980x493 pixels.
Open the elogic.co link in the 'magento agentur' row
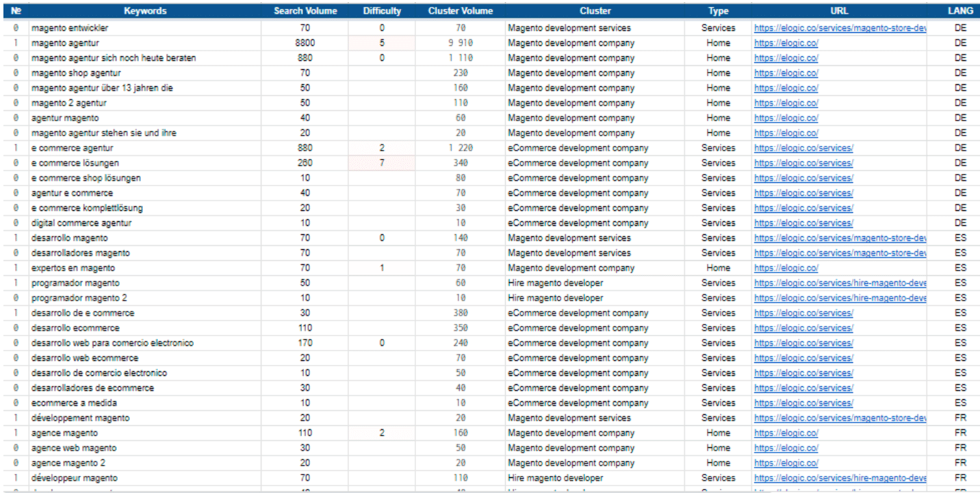786,43
